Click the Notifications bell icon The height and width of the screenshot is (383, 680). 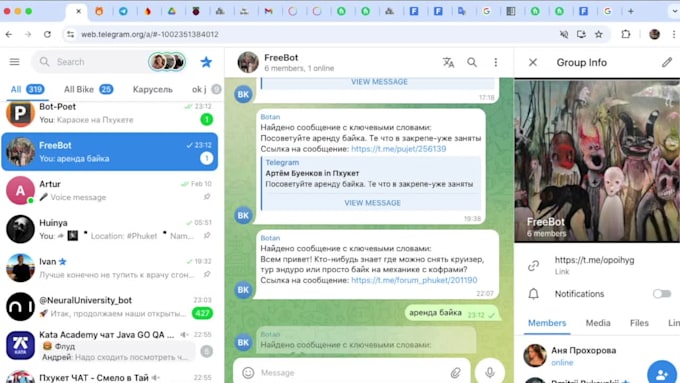coord(533,294)
